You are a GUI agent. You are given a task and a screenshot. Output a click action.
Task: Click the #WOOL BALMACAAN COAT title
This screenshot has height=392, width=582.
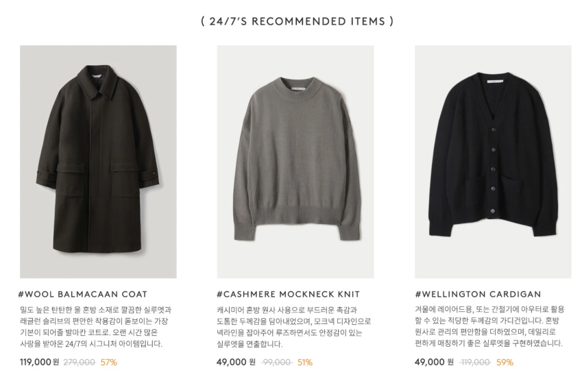[84, 295]
